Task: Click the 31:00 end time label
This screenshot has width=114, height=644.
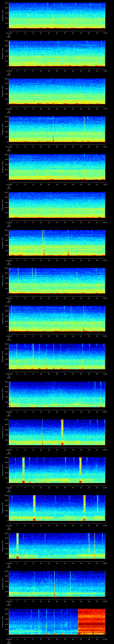Action: click(x=105, y=639)
